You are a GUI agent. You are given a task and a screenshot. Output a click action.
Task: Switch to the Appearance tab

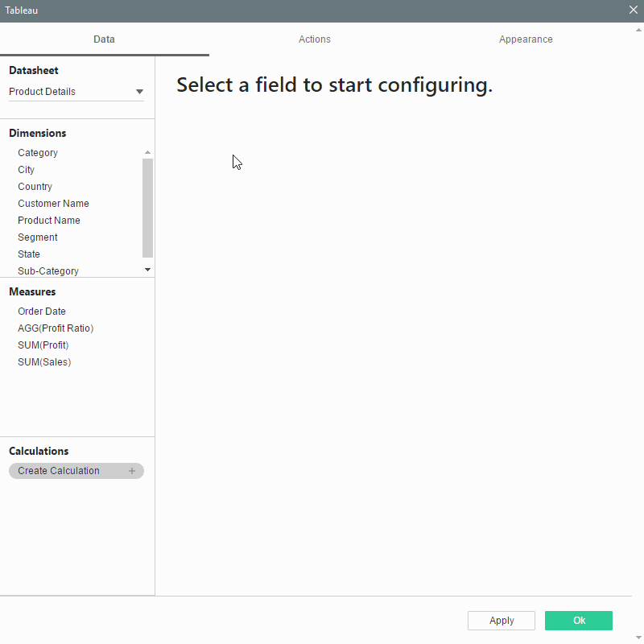525,39
